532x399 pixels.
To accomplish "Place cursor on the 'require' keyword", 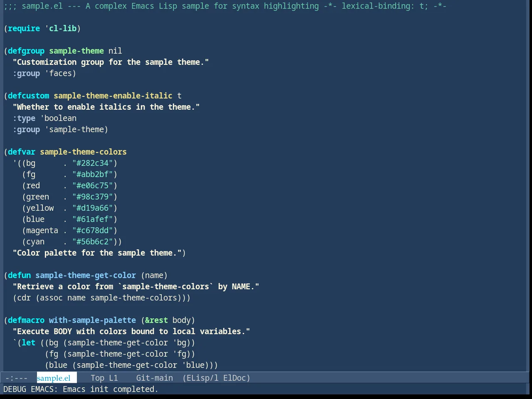I will tap(24, 28).
